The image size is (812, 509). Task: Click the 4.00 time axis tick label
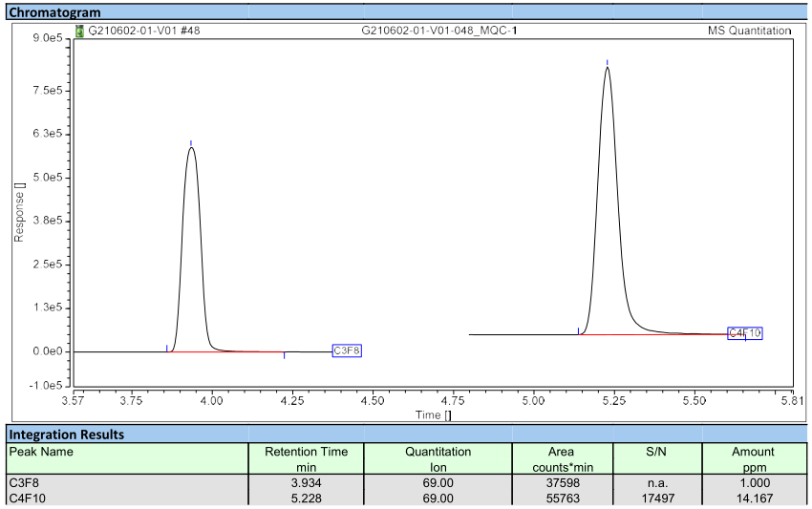(212, 401)
